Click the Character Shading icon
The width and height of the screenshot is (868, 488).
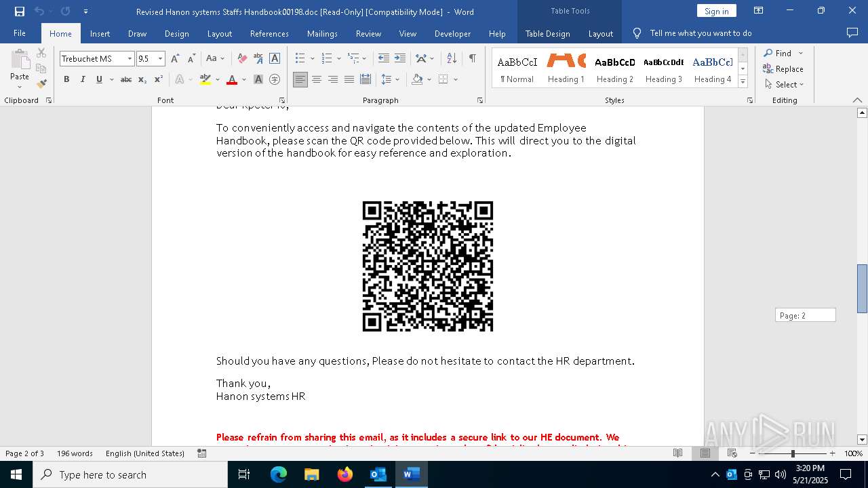coord(258,79)
